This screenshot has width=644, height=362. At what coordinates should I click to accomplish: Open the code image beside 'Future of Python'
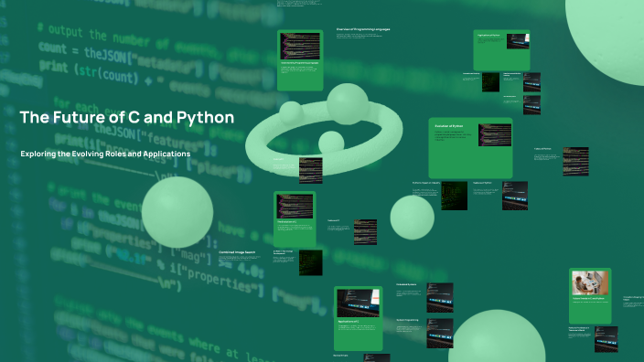575,161
